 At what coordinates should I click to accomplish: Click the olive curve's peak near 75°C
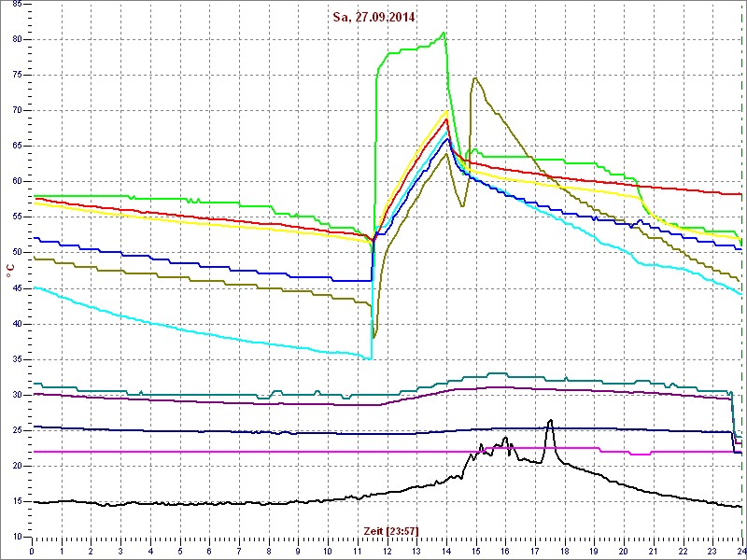tap(475, 77)
